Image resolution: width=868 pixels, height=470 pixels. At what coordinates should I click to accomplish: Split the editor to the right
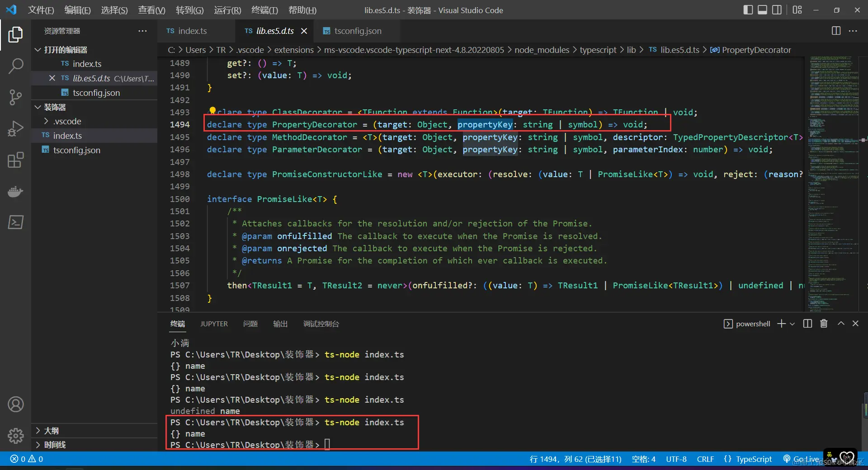[836, 31]
